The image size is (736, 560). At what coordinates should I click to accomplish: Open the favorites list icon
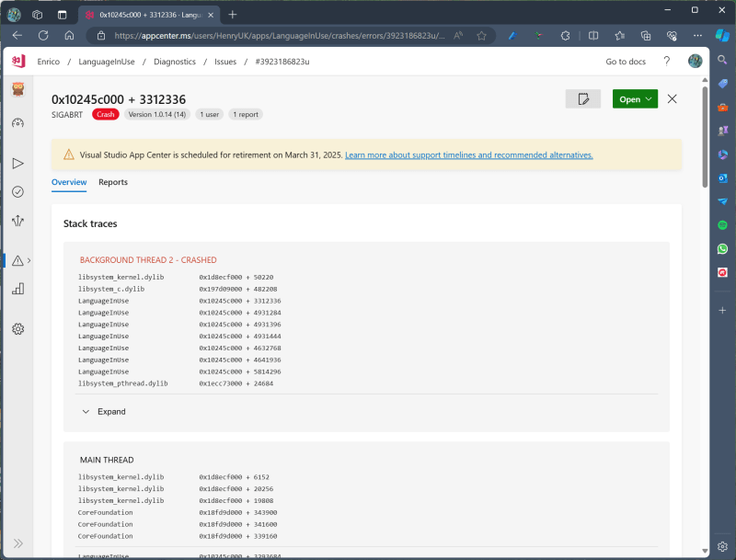pyautogui.click(x=619, y=36)
